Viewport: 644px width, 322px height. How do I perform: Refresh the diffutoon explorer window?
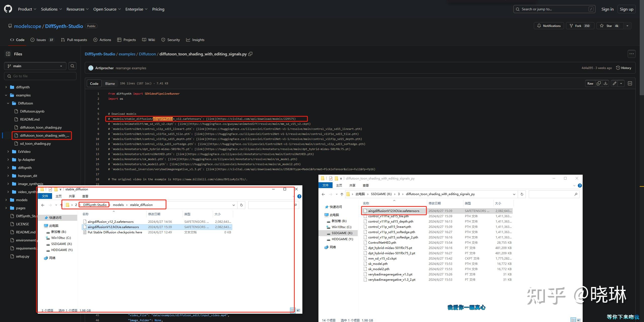coord(522,194)
